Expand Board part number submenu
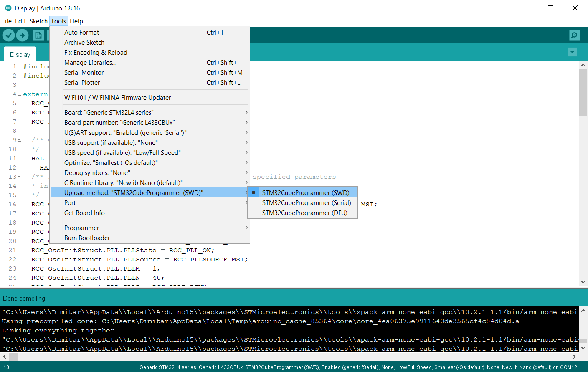The width and height of the screenshot is (588, 372). [150, 123]
